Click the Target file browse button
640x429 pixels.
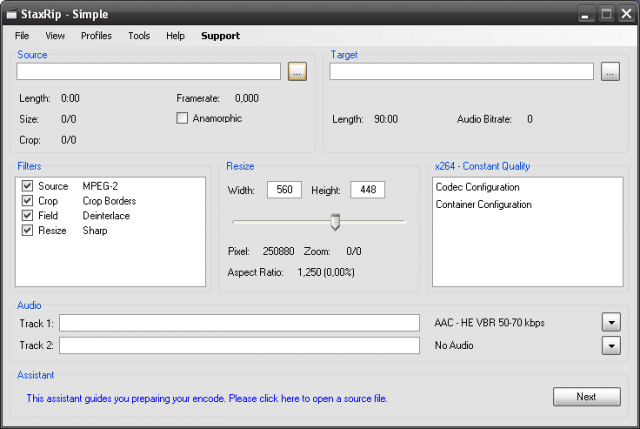pyautogui.click(x=611, y=72)
